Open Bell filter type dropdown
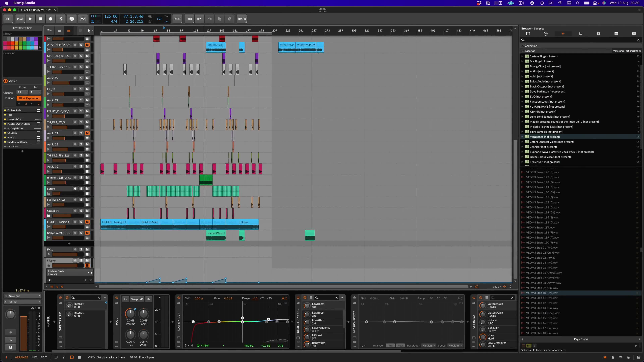 click(x=212, y=346)
